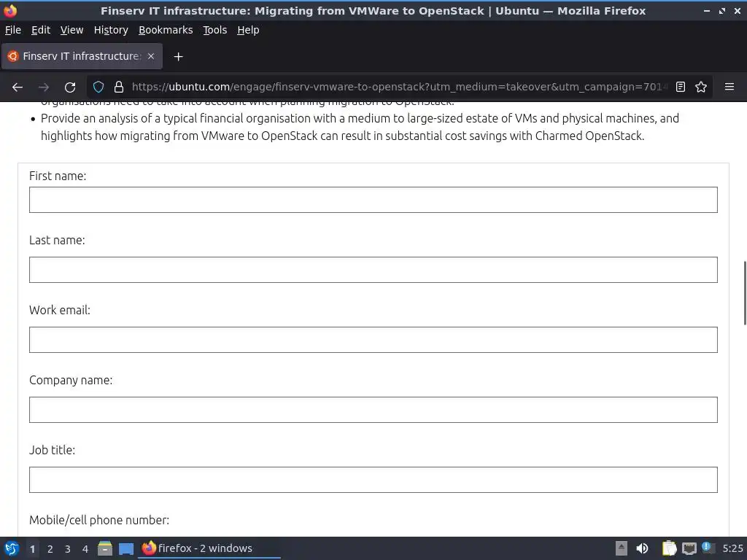
Task: Open the Help menu
Action: click(x=248, y=30)
